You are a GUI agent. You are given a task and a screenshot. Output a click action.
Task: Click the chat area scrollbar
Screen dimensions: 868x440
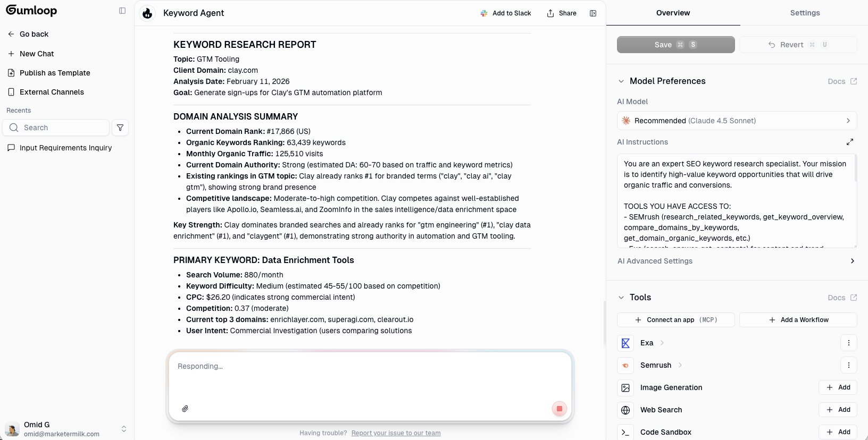pos(604,324)
